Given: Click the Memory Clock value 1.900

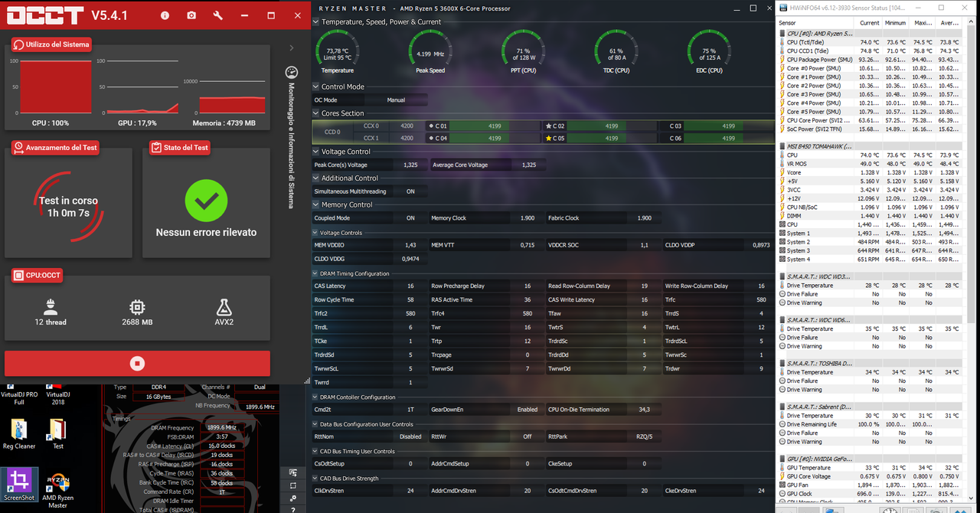Looking at the screenshot, I should pos(527,218).
